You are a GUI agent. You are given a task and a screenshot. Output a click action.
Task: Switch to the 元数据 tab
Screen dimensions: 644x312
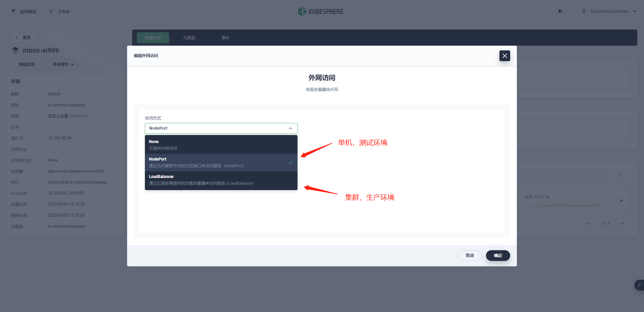pyautogui.click(x=189, y=37)
